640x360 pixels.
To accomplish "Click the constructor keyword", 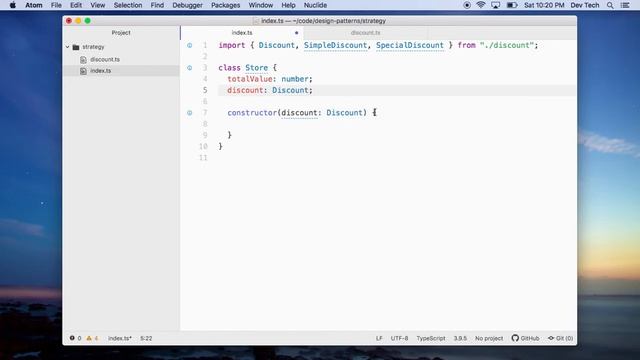I will pos(252,113).
